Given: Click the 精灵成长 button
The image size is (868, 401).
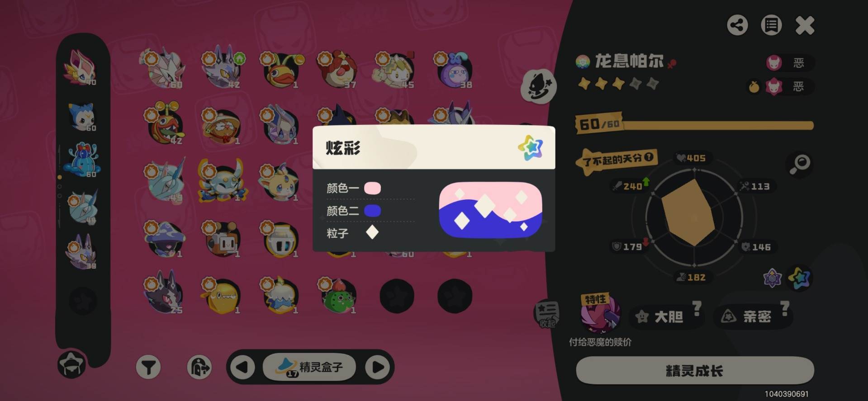Looking at the screenshot, I should (695, 371).
